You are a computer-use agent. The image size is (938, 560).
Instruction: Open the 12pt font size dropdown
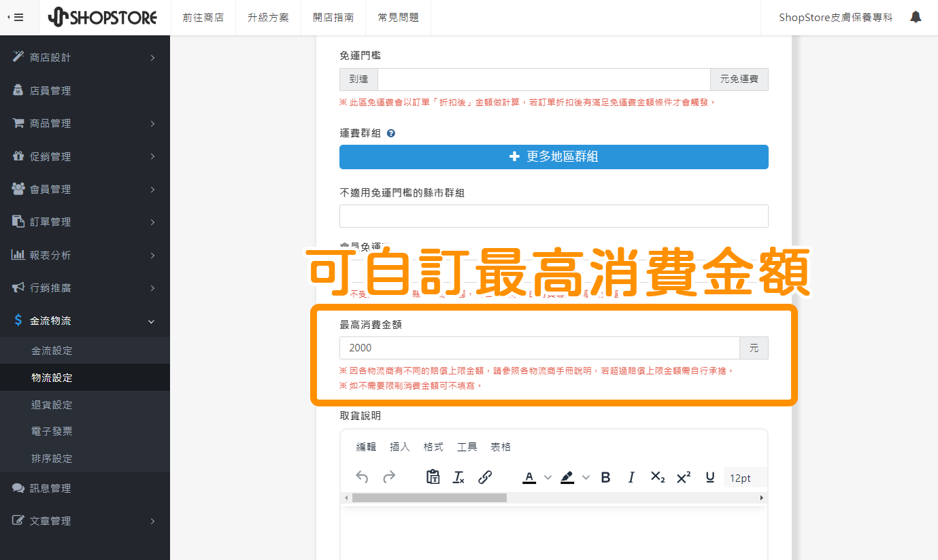coord(746,478)
